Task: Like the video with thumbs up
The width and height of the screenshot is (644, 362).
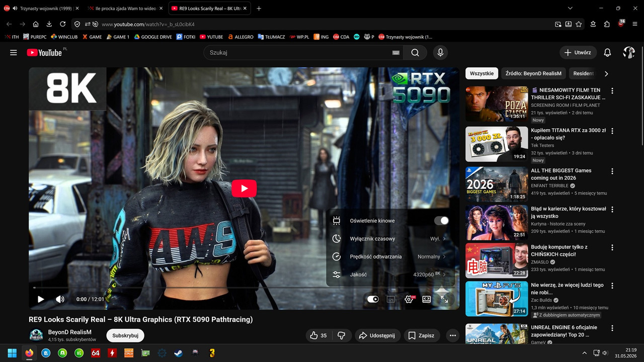Action: tap(318, 335)
